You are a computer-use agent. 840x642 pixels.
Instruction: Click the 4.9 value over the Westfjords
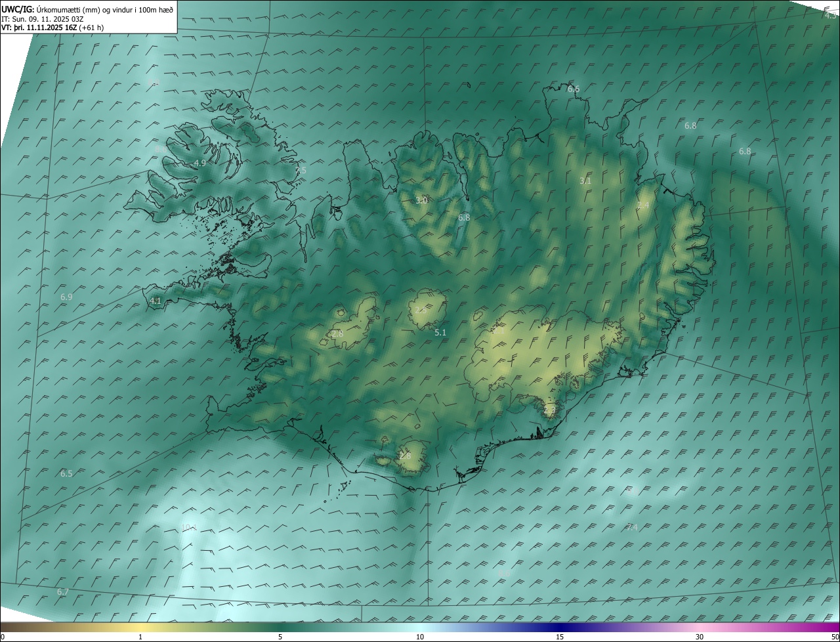[200, 163]
